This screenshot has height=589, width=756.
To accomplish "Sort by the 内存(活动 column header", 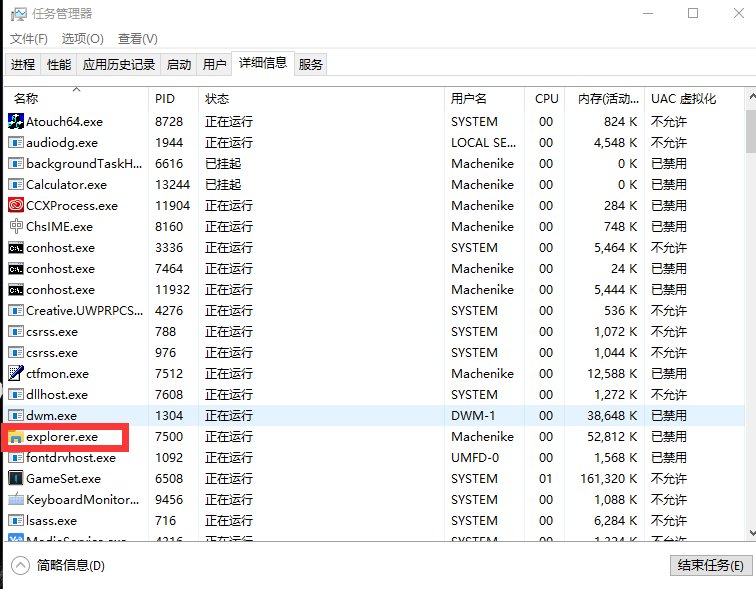I will point(604,98).
